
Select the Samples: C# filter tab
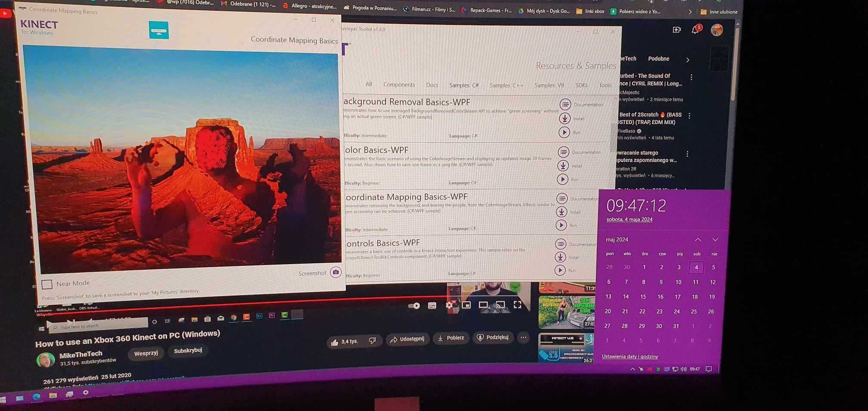464,85
